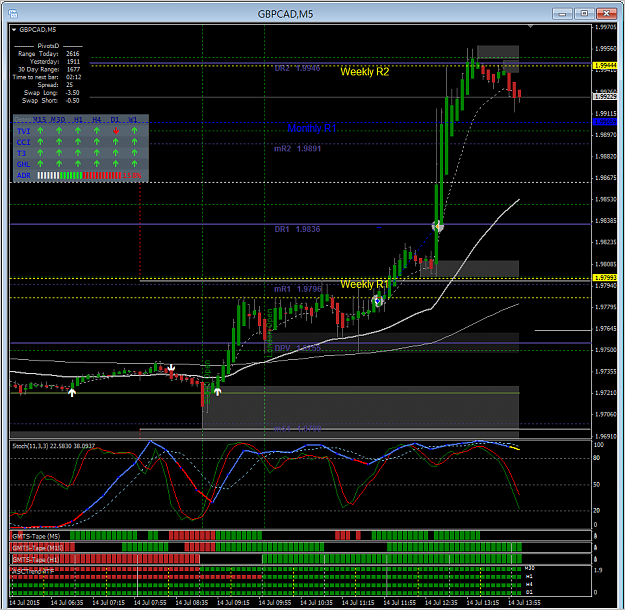Screen dimensions: 625x610
Task: Click the ASCTrend MTF indicator label
Action: pos(33,571)
